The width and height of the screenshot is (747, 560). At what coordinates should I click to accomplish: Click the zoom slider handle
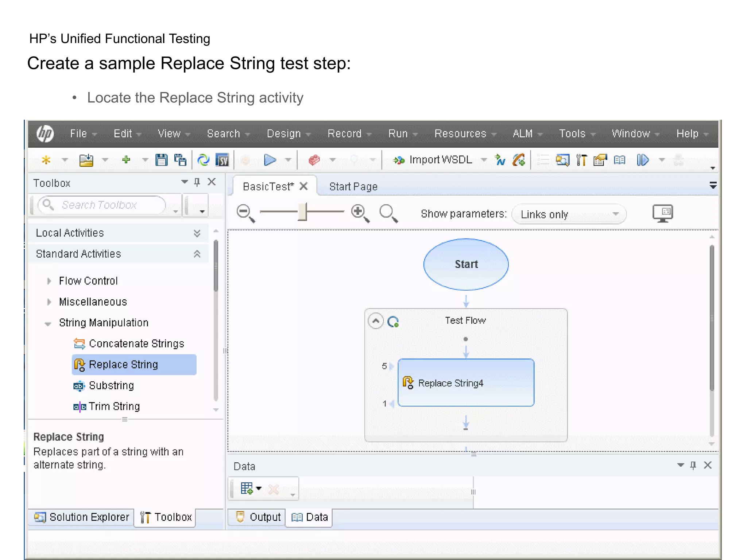pyautogui.click(x=302, y=212)
